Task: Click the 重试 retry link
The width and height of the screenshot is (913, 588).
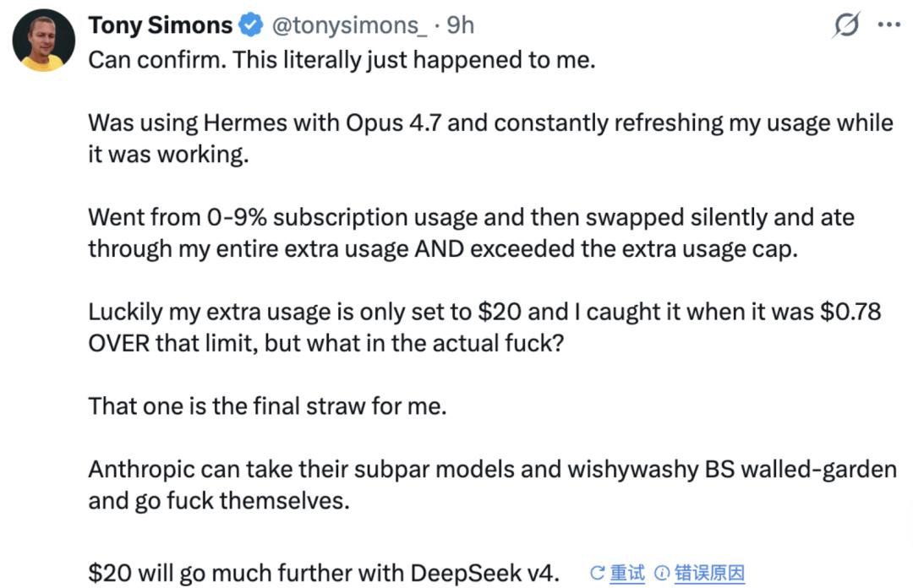Action: 627,573
